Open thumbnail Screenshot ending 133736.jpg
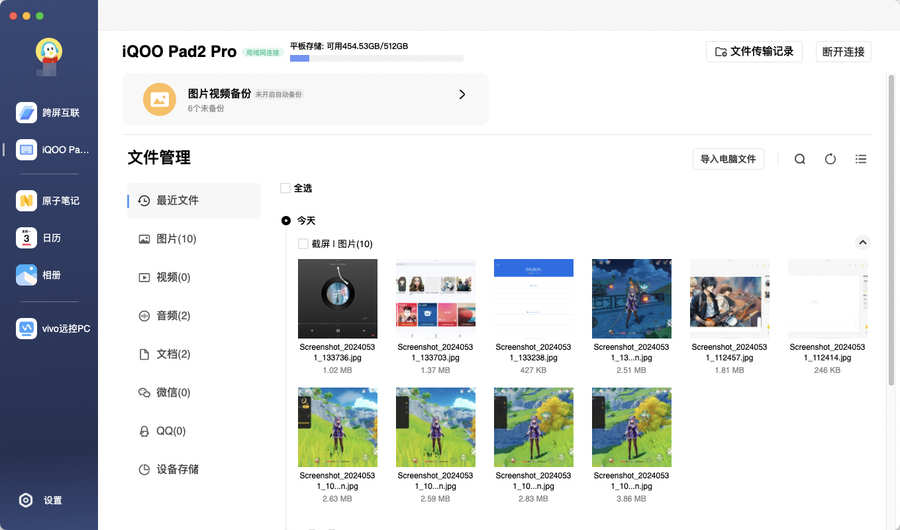Viewport: 900px width, 530px height. pos(338,299)
